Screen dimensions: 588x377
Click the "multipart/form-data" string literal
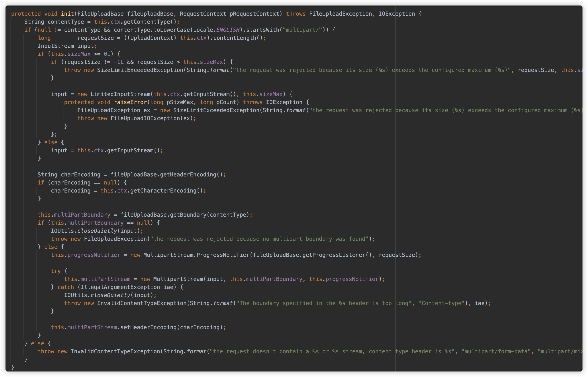496,351
